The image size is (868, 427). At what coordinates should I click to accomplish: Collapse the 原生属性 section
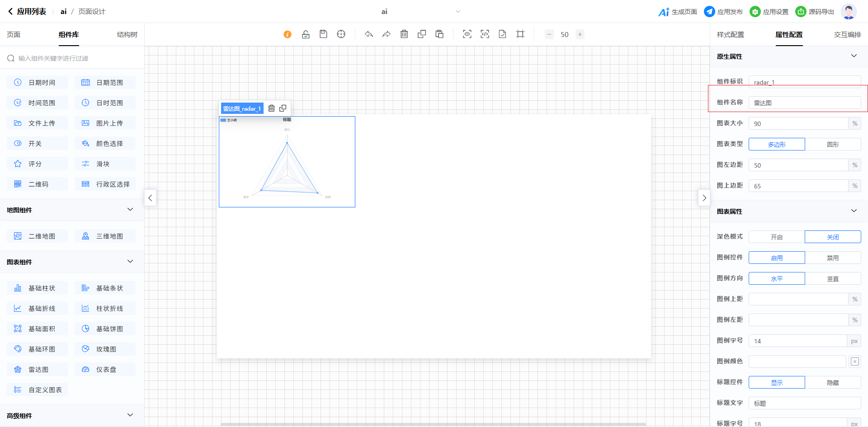click(854, 56)
